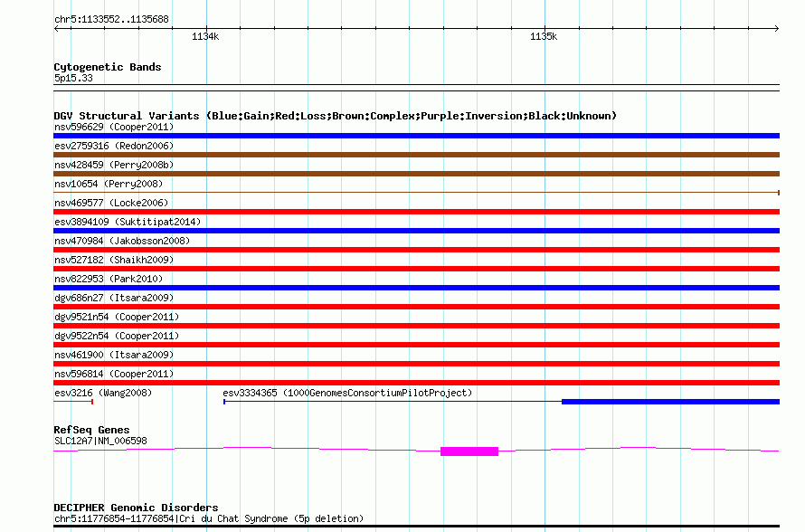Select nsv469577 (Locke2006) red loss bar
Screen dimensions: 805x532
416,212
